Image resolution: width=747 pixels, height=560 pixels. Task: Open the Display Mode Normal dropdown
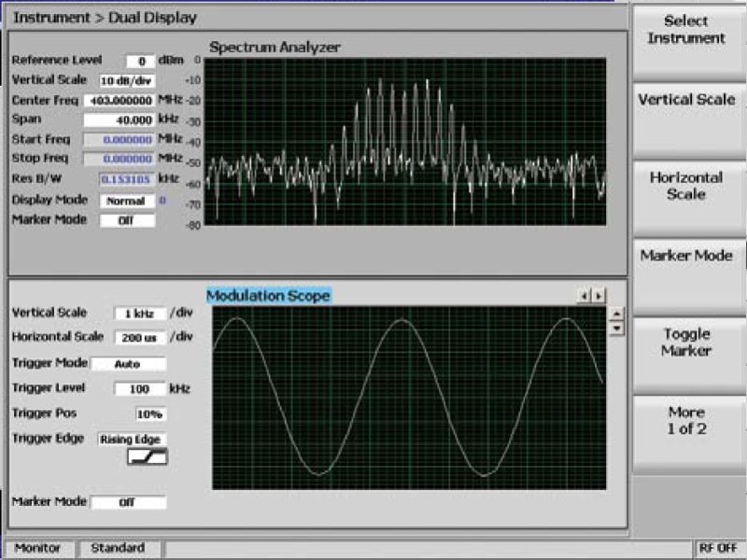(x=123, y=201)
